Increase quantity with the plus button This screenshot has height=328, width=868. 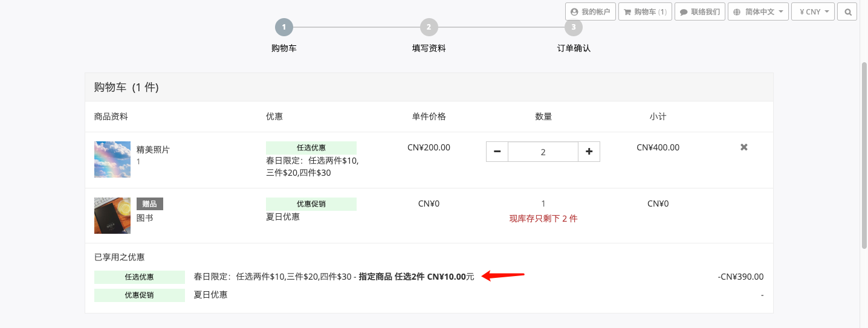589,152
